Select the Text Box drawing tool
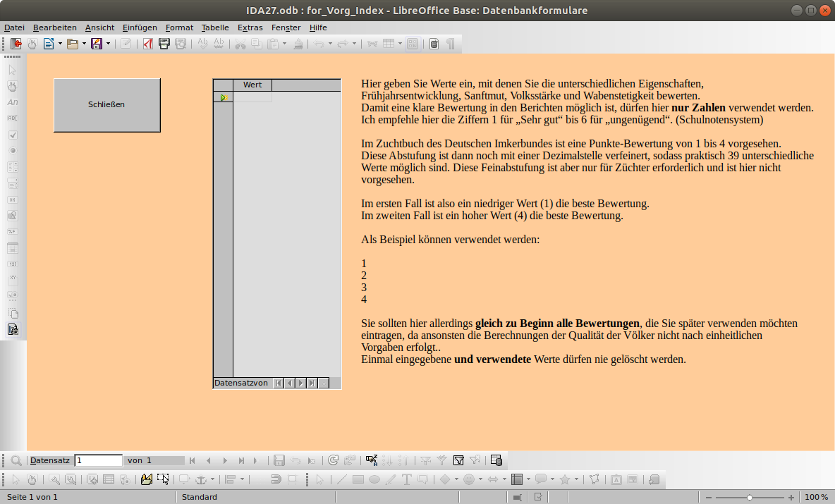 click(406, 479)
